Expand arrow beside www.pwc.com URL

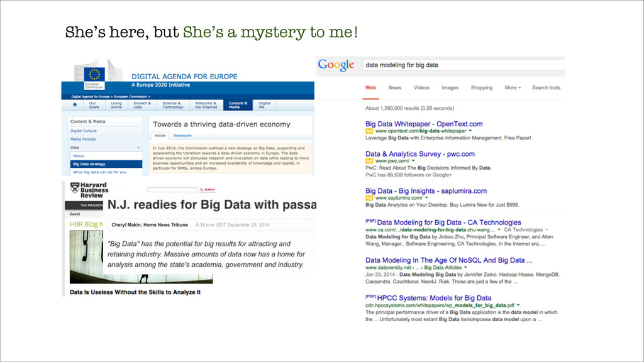(x=413, y=161)
